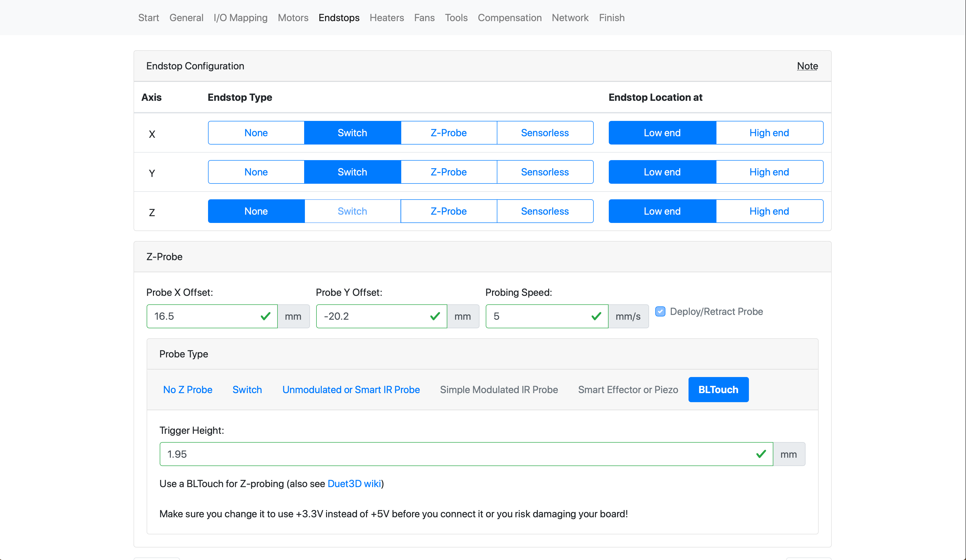Open the Tools tab
The image size is (966, 560).
pyautogui.click(x=456, y=18)
